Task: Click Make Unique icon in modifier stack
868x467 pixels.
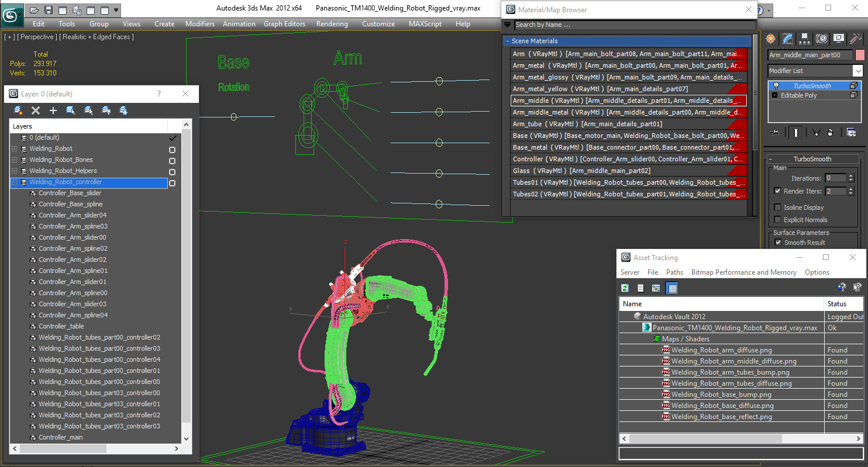Action: pyautogui.click(x=817, y=133)
